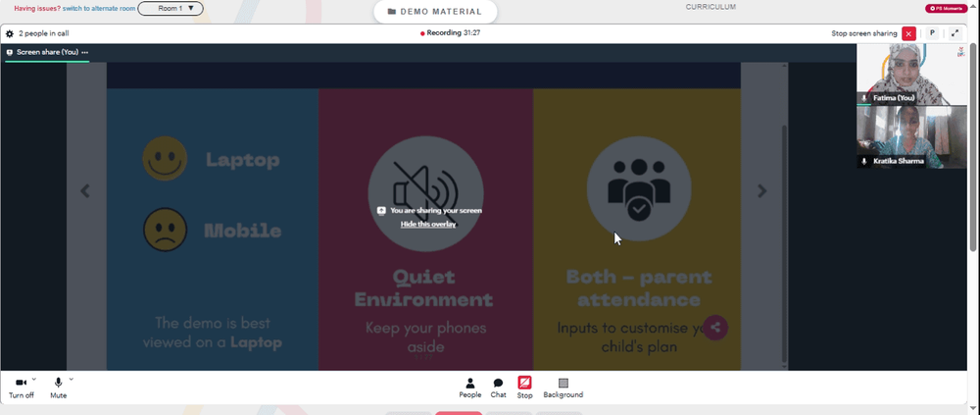
Task: Turn off the camera
Action: [22, 388]
